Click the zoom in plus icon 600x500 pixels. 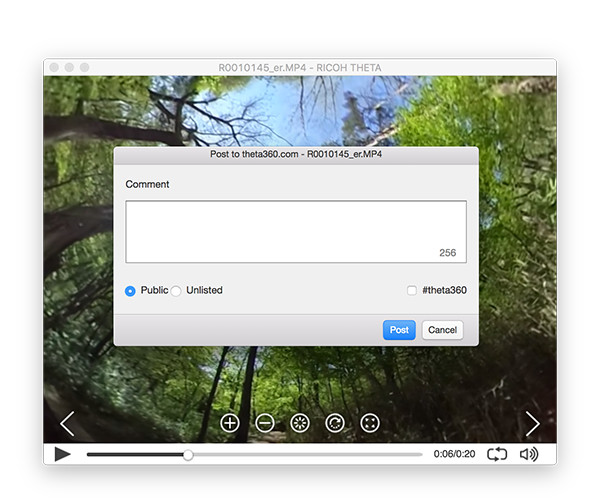click(230, 423)
